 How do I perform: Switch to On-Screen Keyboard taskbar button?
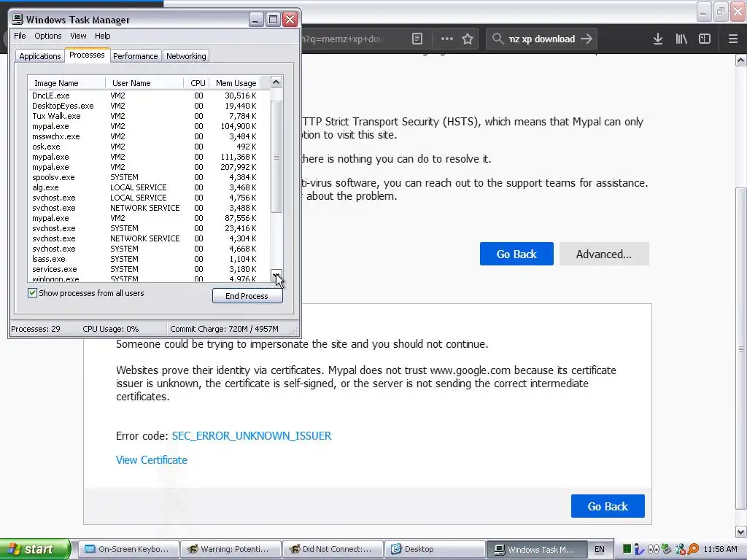click(x=128, y=549)
